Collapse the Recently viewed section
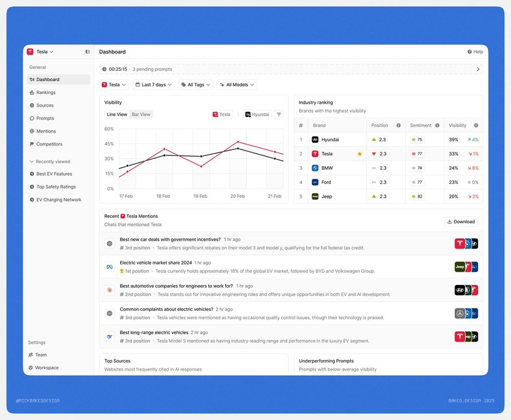 point(50,161)
